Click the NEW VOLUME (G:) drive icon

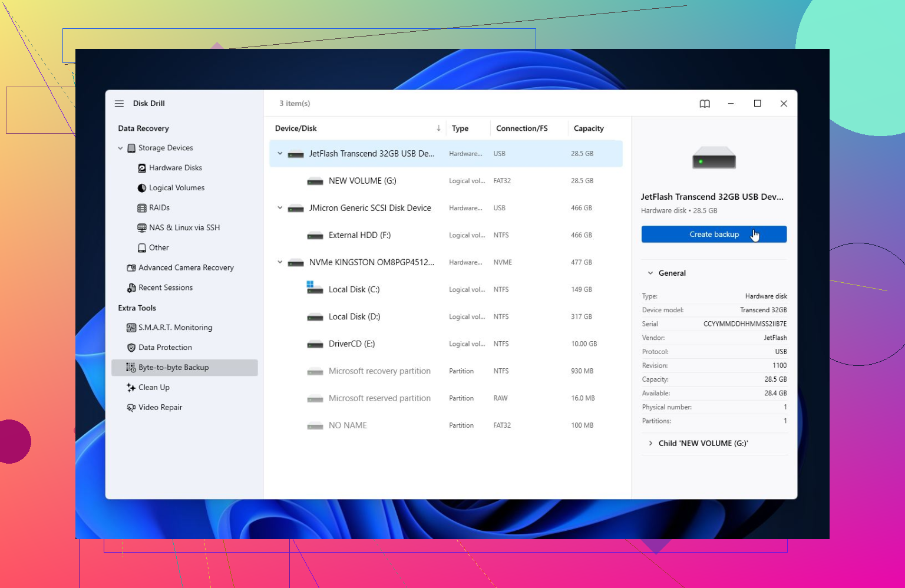[315, 181]
